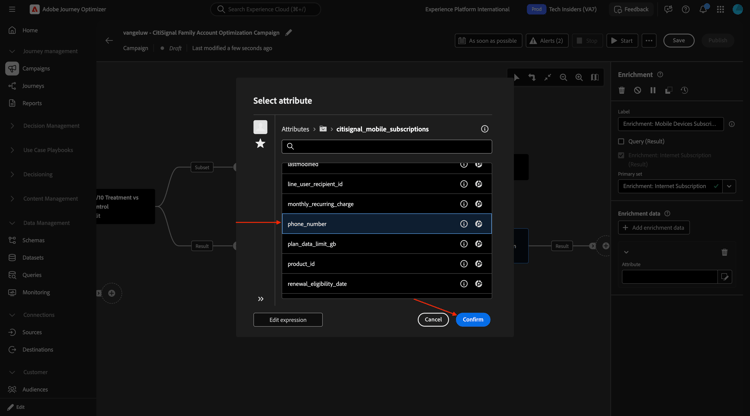
Task: Show info for phone_number attribute
Action: coord(463,224)
